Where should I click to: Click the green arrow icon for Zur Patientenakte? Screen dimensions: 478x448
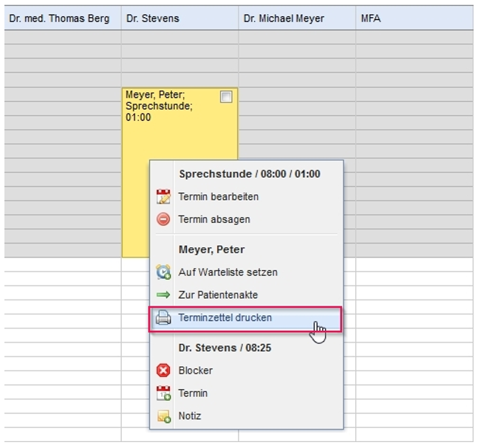coord(163,295)
